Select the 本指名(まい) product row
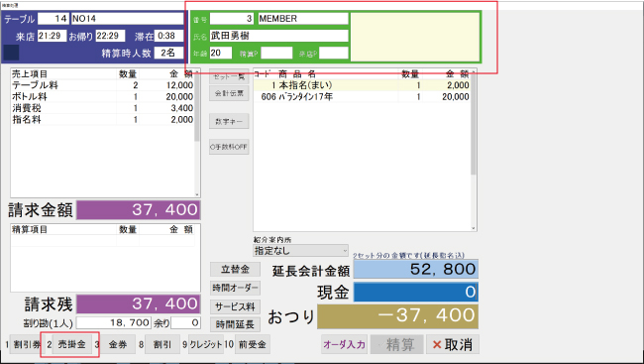 [x=363, y=85]
